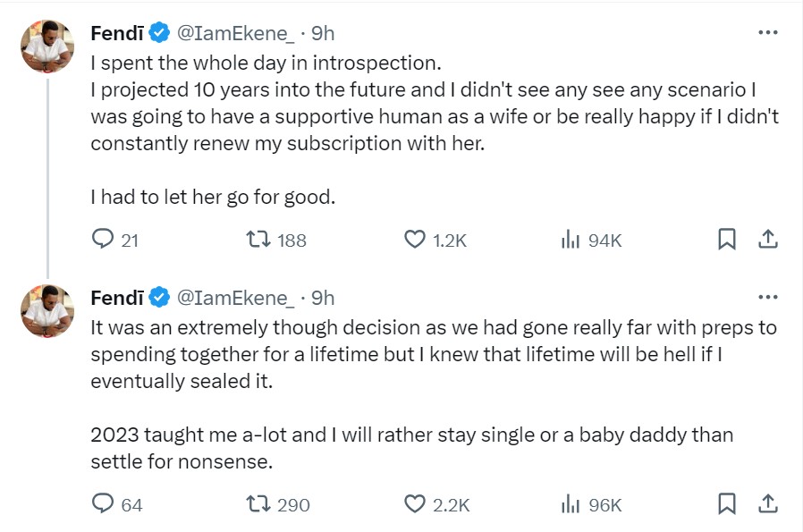The image size is (803, 532).
Task: Open more options for the second tweet
Action: tap(767, 297)
